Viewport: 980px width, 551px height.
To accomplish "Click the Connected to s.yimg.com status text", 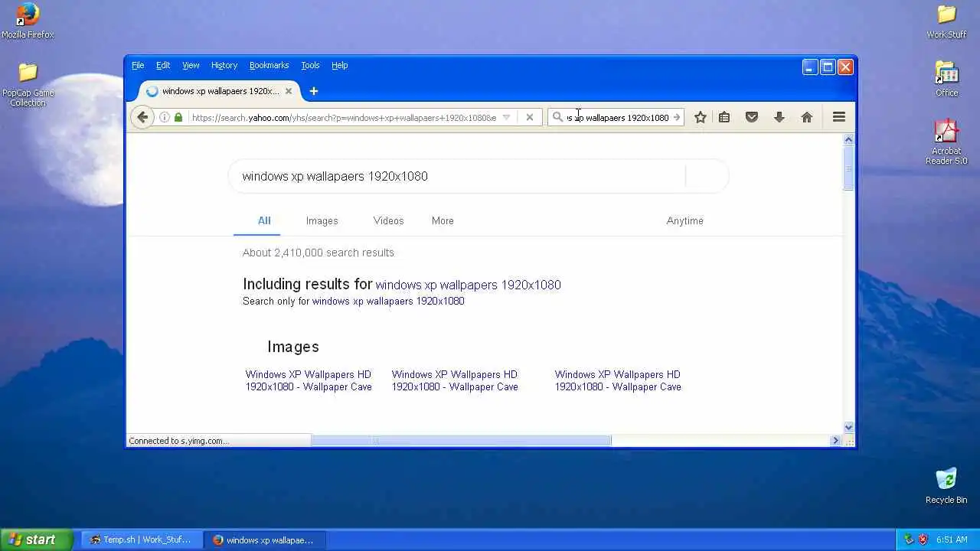I will pyautogui.click(x=179, y=441).
